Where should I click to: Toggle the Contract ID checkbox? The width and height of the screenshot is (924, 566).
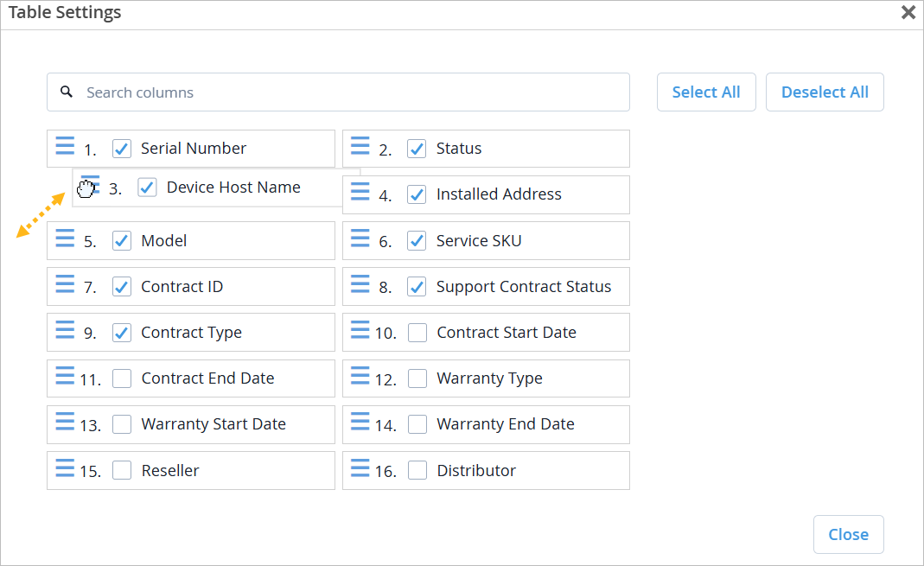122,287
